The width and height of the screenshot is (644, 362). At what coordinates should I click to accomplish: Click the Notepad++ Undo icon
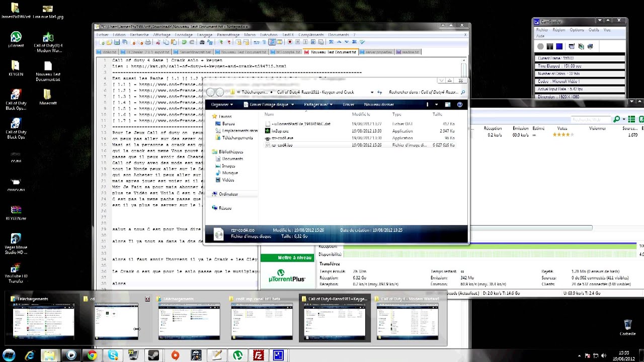[185, 42]
